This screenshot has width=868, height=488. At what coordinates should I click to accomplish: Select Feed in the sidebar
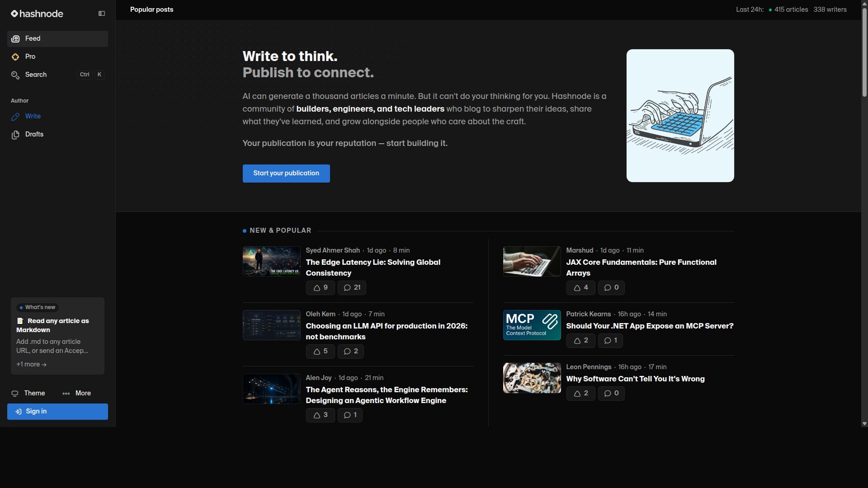(57, 39)
